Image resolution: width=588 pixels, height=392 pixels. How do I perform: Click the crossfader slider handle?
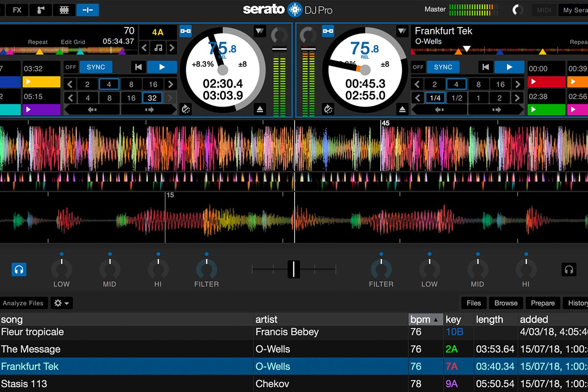click(294, 269)
